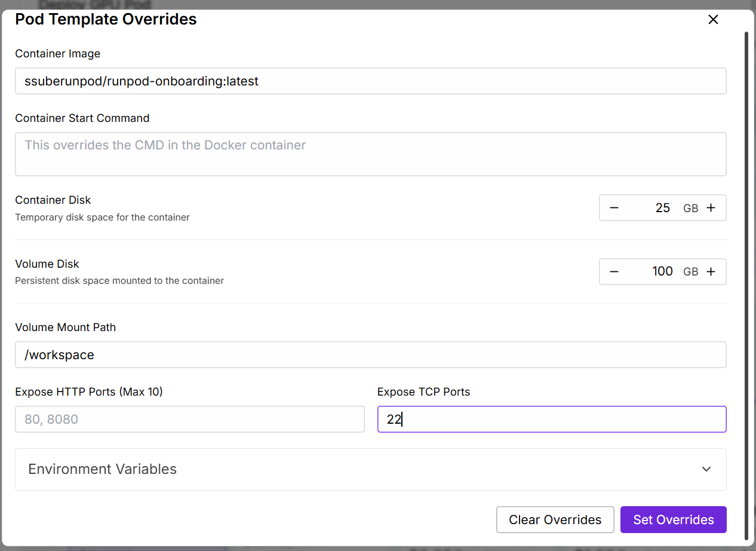
Task: Click the Environment Variables section title
Action: (x=102, y=469)
